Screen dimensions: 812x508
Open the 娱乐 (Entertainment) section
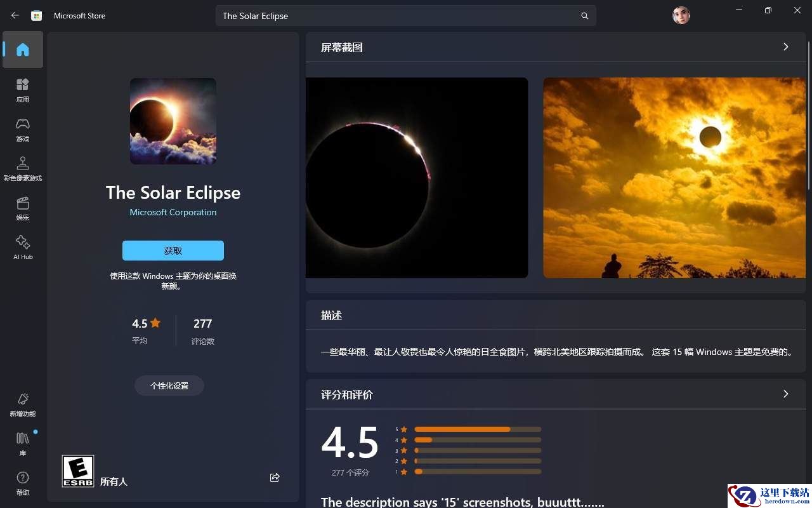tap(23, 208)
